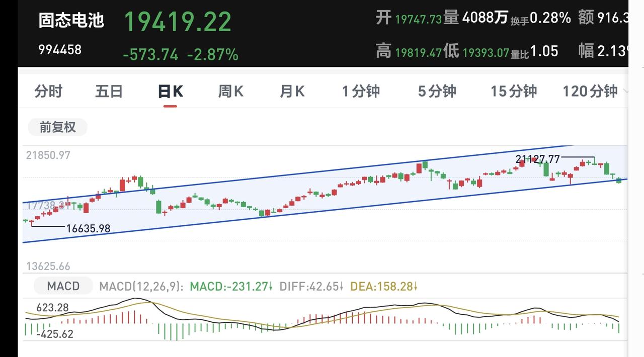This screenshot has width=644, height=357.
Task: Click the 16635.98 low marker label
Action: (88, 228)
